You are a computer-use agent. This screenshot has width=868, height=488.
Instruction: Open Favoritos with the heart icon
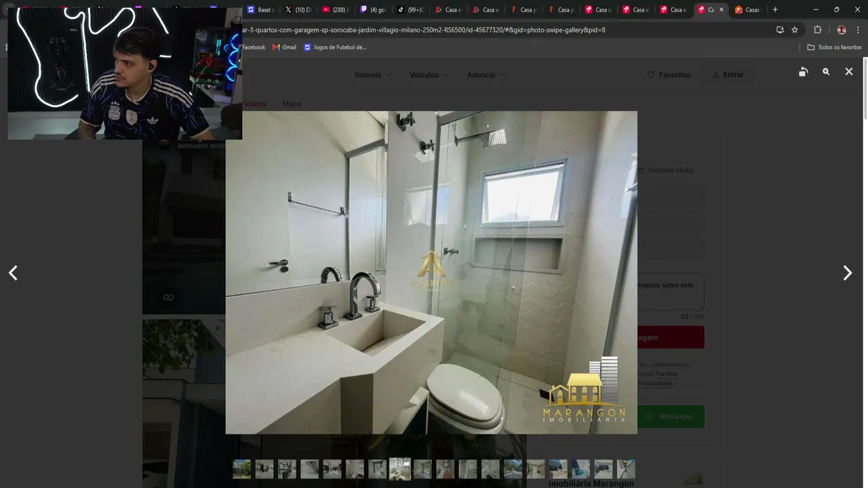pos(669,75)
